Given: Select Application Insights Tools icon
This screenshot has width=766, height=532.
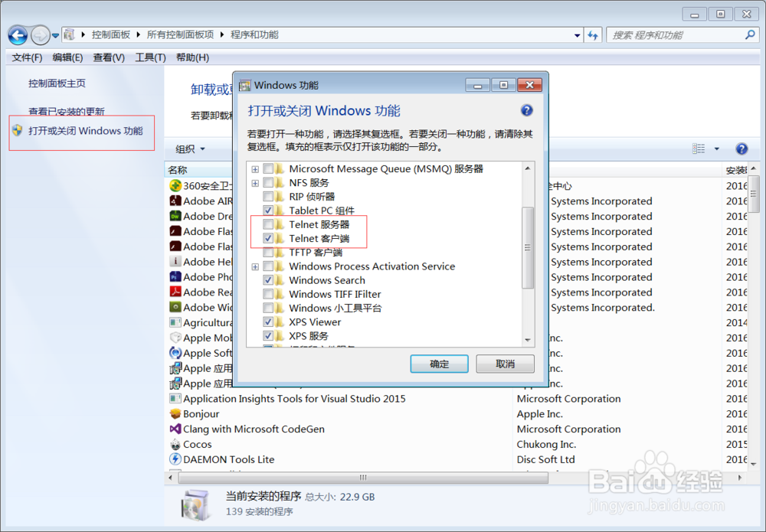Looking at the screenshot, I should [175, 398].
